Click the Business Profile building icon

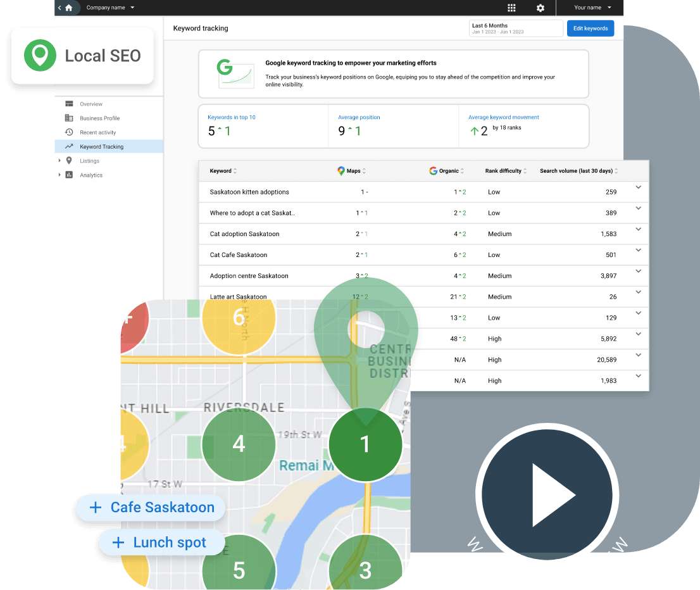69,118
